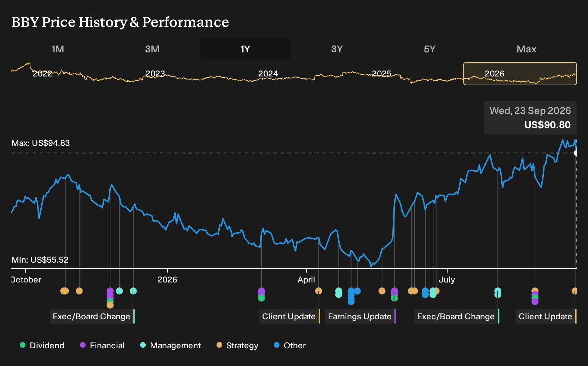
Task: Click the Financial marker atop the November event stack
Action: pos(110,291)
